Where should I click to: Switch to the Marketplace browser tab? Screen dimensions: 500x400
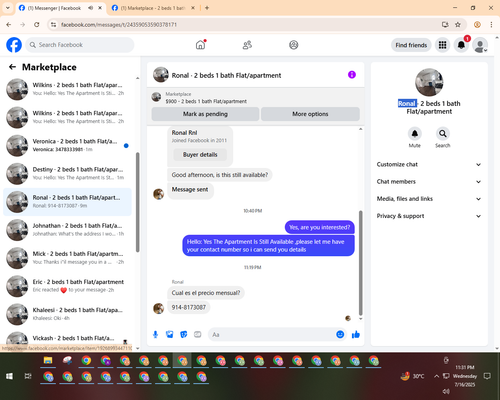coord(153,8)
